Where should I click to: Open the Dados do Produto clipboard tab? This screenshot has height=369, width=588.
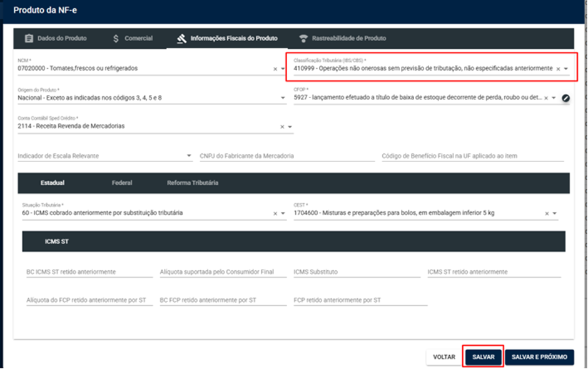pos(56,38)
